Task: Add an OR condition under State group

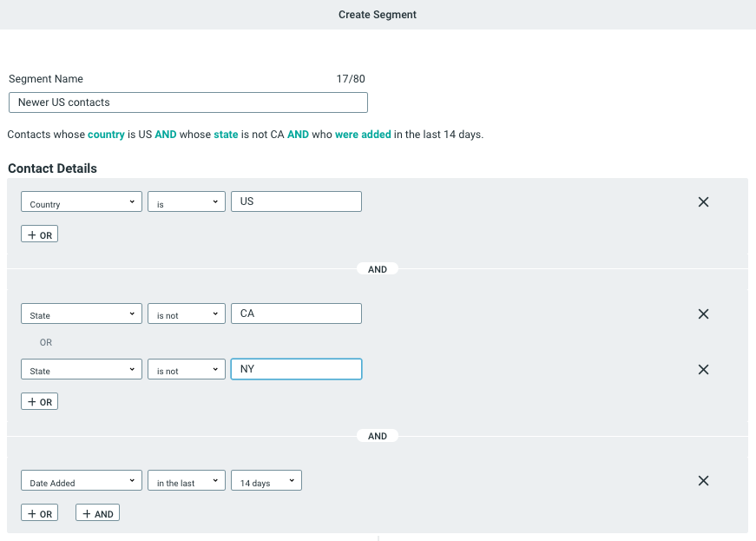Action: click(x=39, y=401)
